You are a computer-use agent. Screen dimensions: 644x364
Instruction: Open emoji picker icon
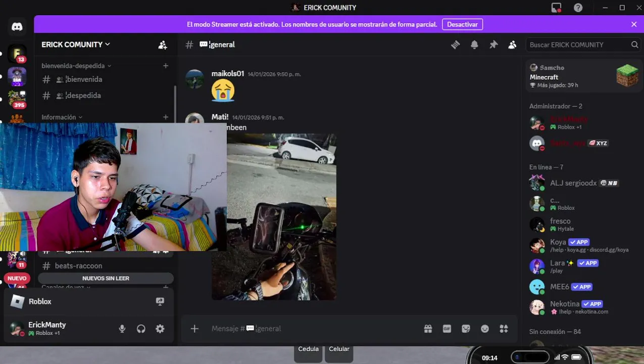click(485, 329)
